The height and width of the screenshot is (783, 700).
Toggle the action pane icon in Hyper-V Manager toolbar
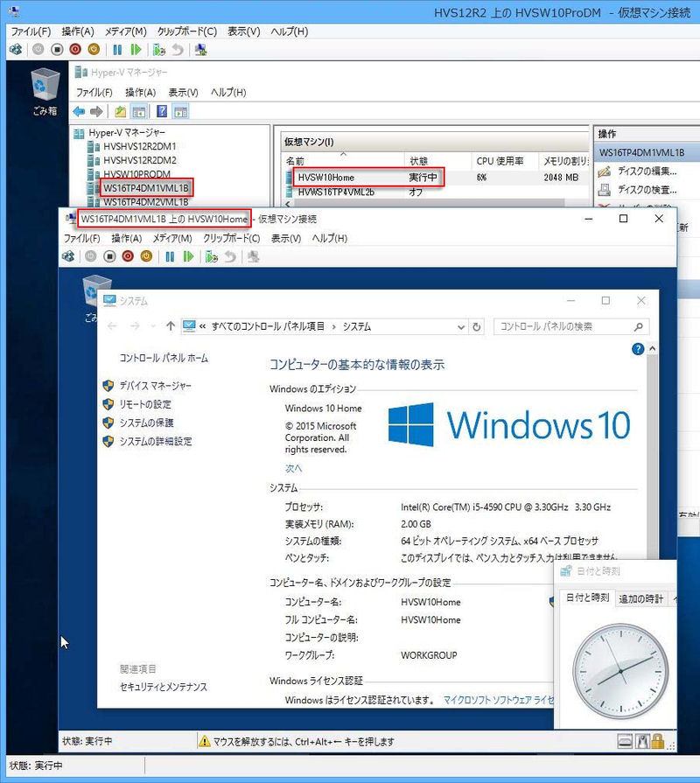pos(180,111)
